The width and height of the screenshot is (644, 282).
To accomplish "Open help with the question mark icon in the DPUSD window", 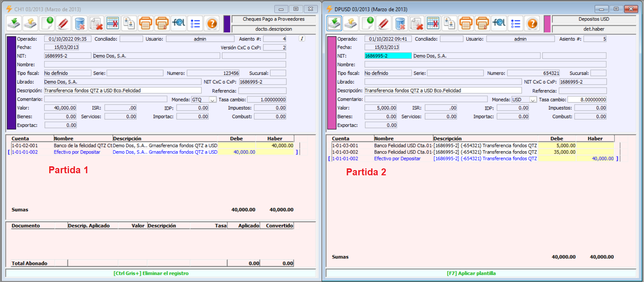I will coord(532,24).
